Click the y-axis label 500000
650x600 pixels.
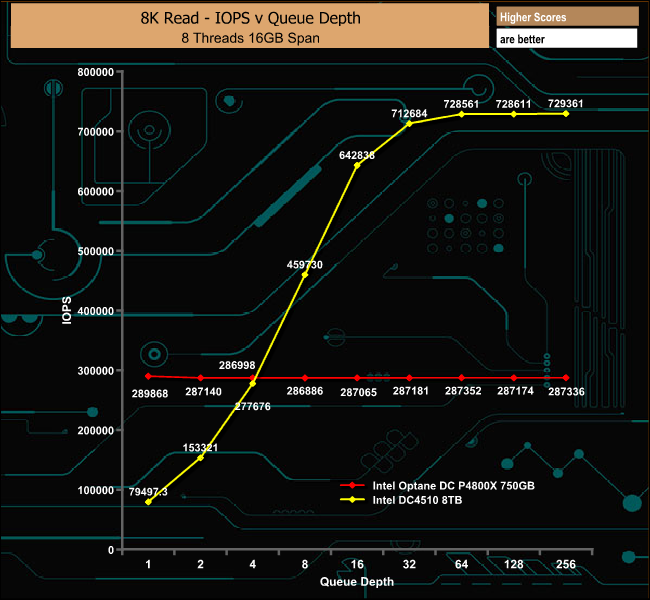95,251
